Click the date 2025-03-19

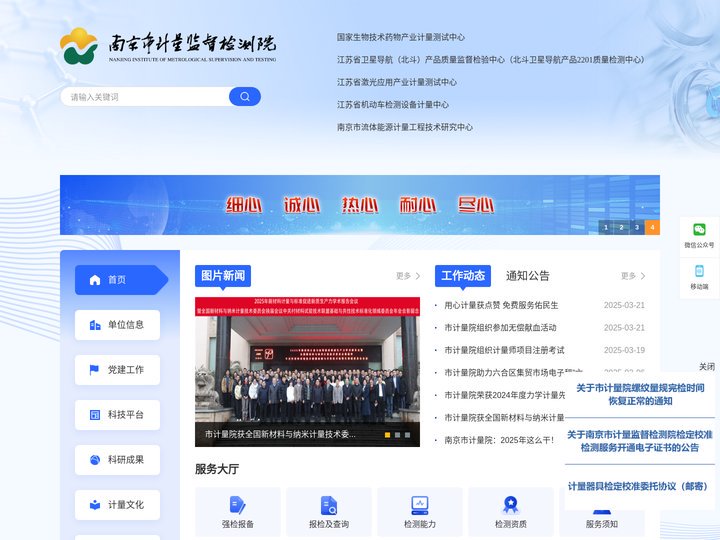tap(624, 350)
